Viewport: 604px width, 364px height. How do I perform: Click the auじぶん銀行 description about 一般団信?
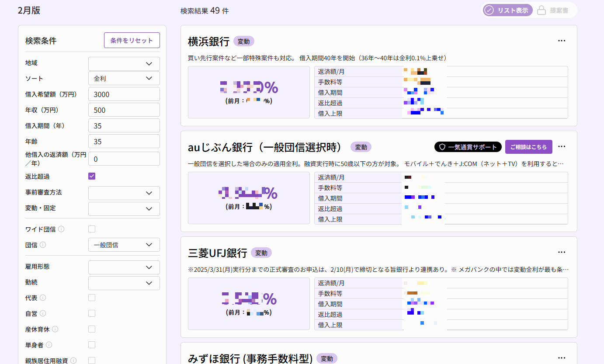[x=375, y=163]
